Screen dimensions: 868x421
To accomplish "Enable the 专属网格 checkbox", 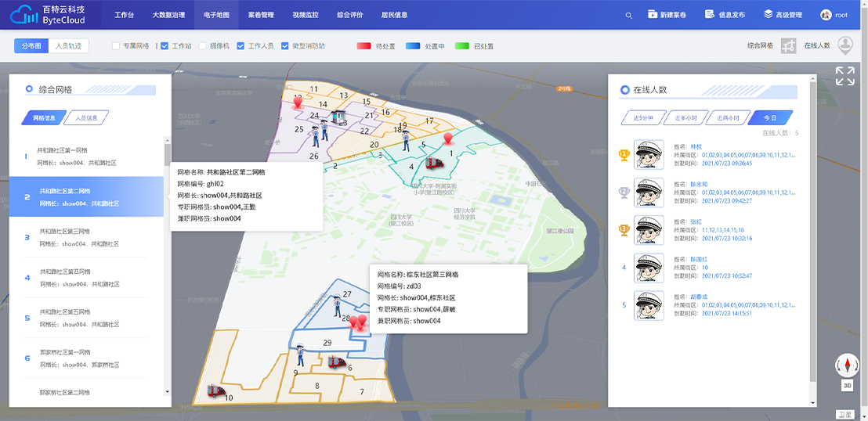I will click(116, 46).
